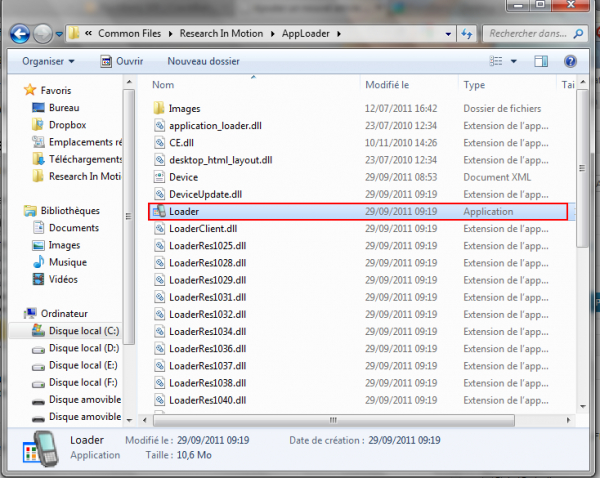
Task: Click the large Loader icon in details pane
Action: [41, 449]
